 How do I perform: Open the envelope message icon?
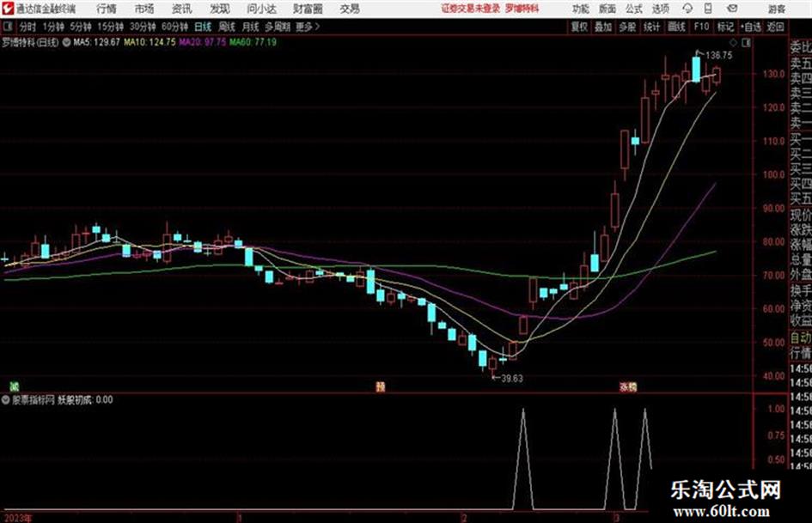click(732, 9)
